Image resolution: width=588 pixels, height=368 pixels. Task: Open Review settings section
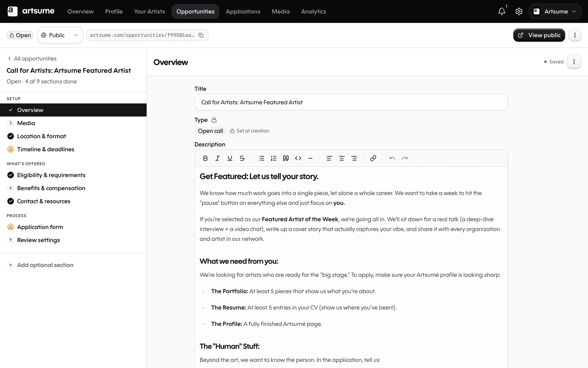pos(73,240)
